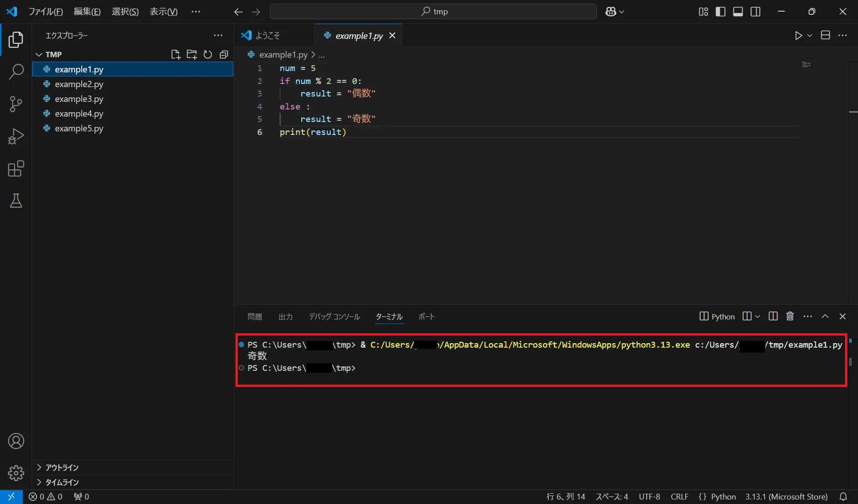Open the 表示 menu
This screenshot has width=858, height=504.
pos(164,12)
